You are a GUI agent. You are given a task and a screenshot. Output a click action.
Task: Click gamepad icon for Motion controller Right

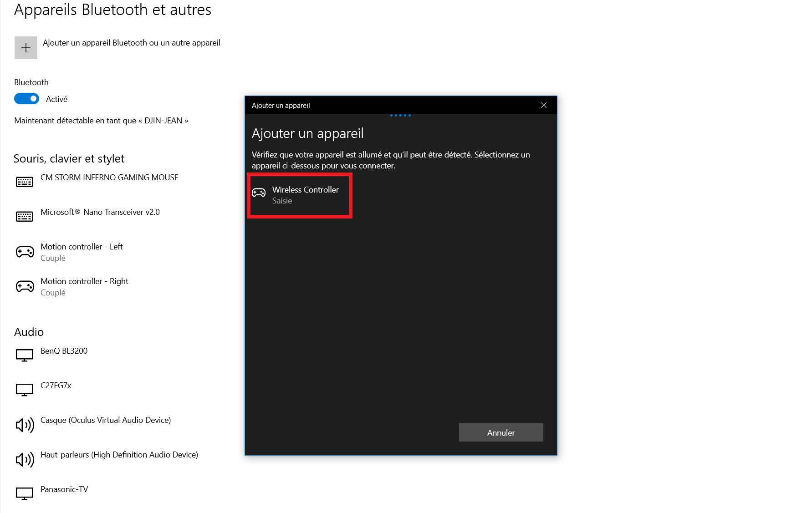click(25, 286)
